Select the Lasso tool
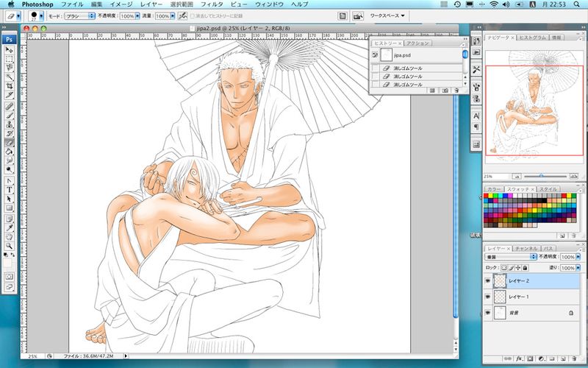The height and width of the screenshot is (368, 588). (x=9, y=68)
